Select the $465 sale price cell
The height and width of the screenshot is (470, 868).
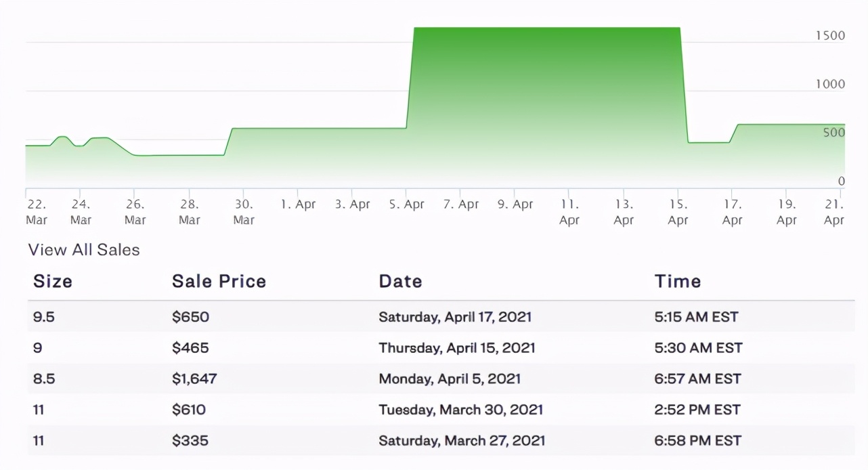pyautogui.click(x=190, y=348)
